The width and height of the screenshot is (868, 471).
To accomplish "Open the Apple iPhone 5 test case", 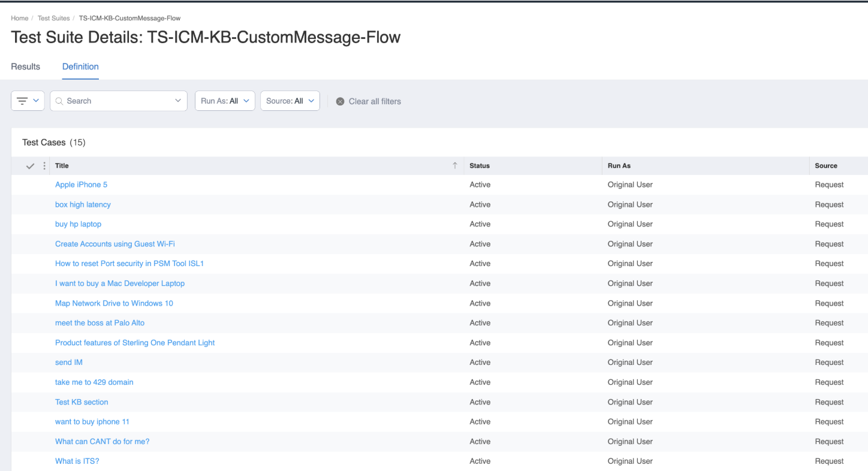I will pos(82,185).
